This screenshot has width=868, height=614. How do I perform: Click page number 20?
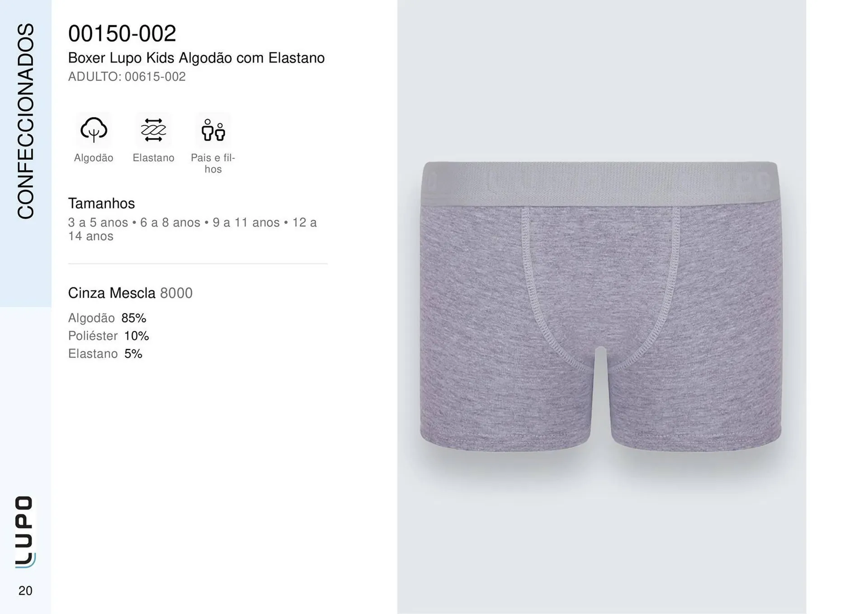[25, 590]
